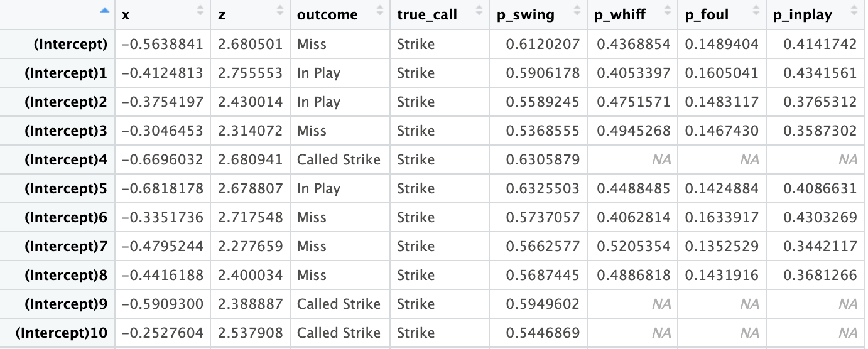Sort by the outcome column arrows
This screenshot has height=349, width=868.
click(380, 11)
